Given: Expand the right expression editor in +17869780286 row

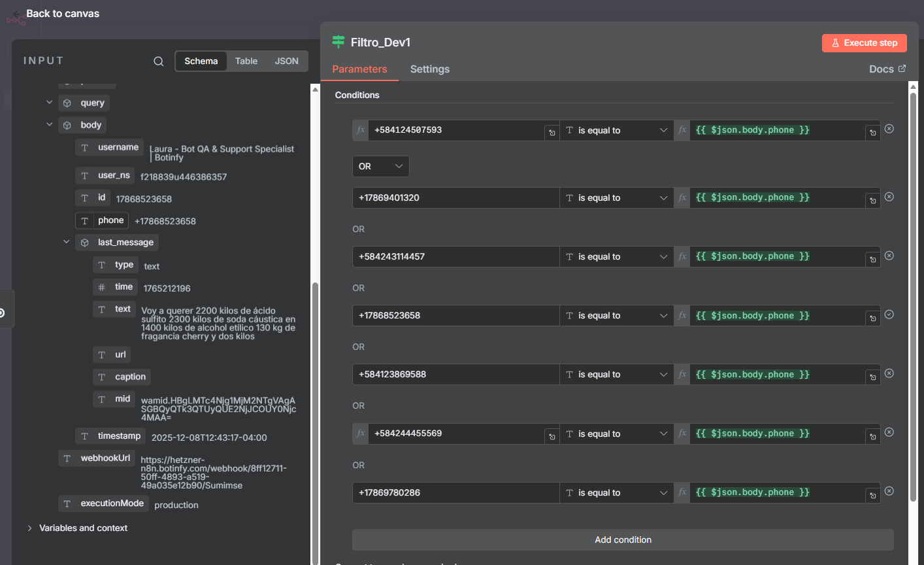Looking at the screenshot, I should click(872, 496).
